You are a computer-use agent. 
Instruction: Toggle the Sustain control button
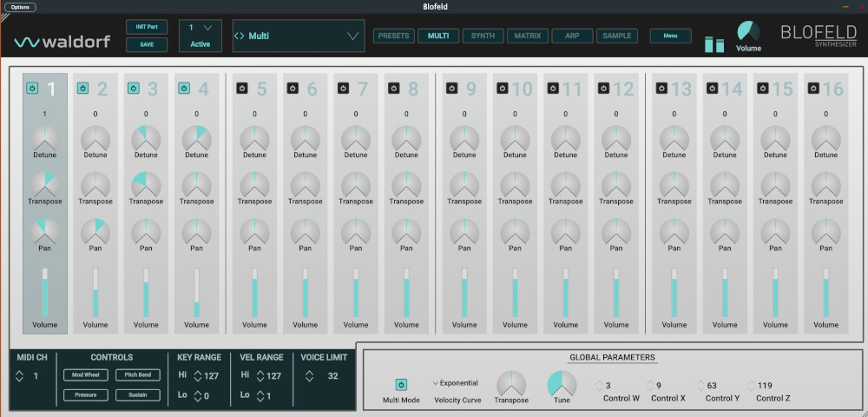[x=136, y=395]
